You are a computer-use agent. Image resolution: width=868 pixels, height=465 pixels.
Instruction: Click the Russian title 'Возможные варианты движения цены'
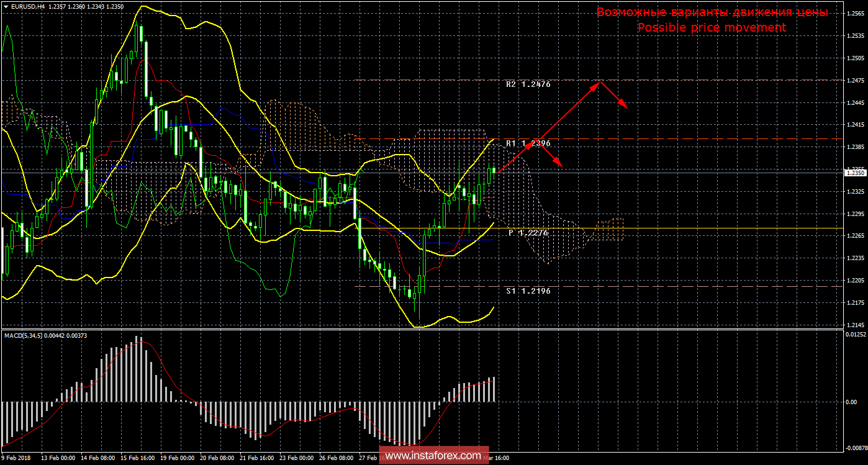coord(712,12)
